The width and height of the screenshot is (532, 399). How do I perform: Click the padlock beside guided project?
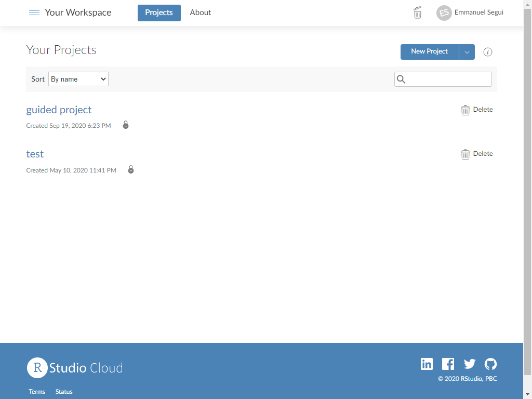coord(126,125)
